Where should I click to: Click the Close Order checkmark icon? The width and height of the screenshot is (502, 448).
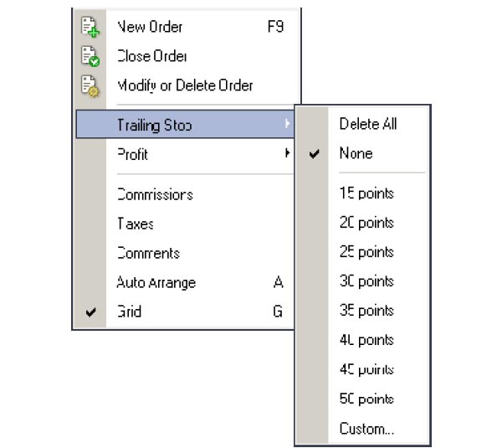pos(89,56)
